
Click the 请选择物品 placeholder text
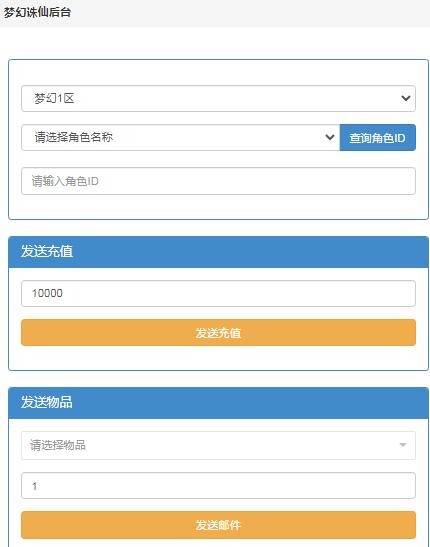point(58,445)
